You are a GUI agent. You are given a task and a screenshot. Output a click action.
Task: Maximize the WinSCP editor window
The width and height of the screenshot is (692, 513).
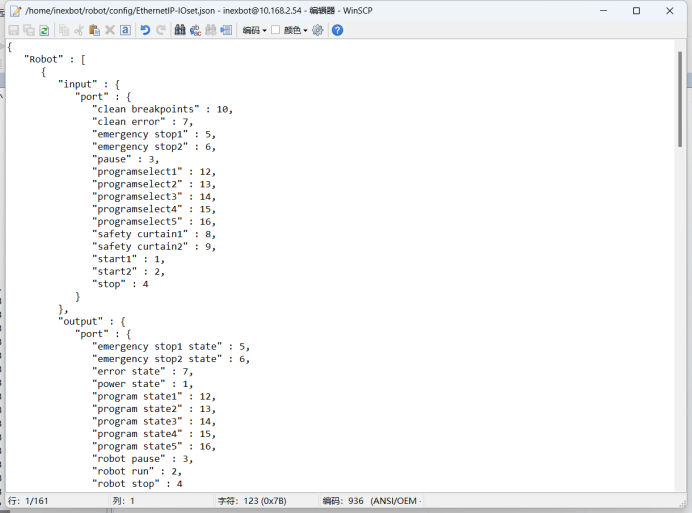(636, 10)
